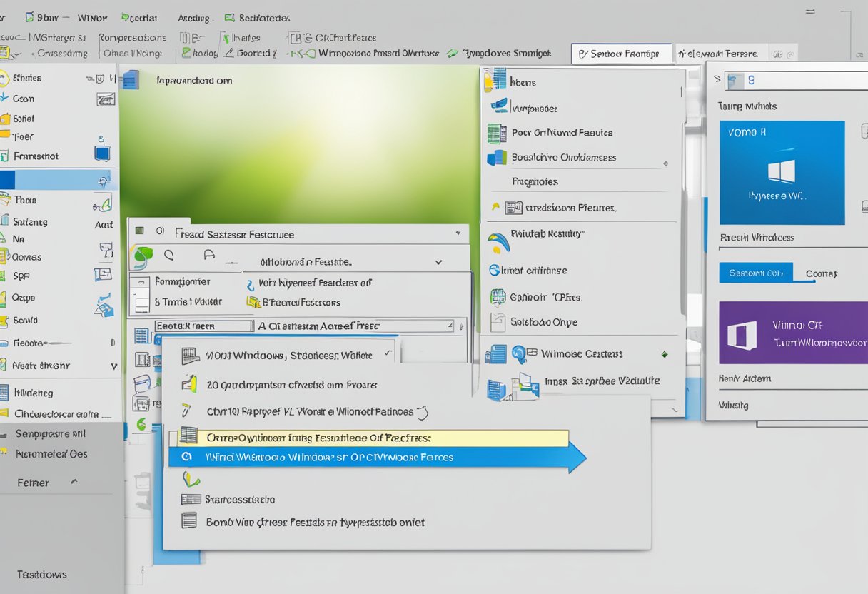Screen dimensions: 868x594
Task: Switch to the PY Sartoor Fraorripr tab
Action: coord(621,54)
